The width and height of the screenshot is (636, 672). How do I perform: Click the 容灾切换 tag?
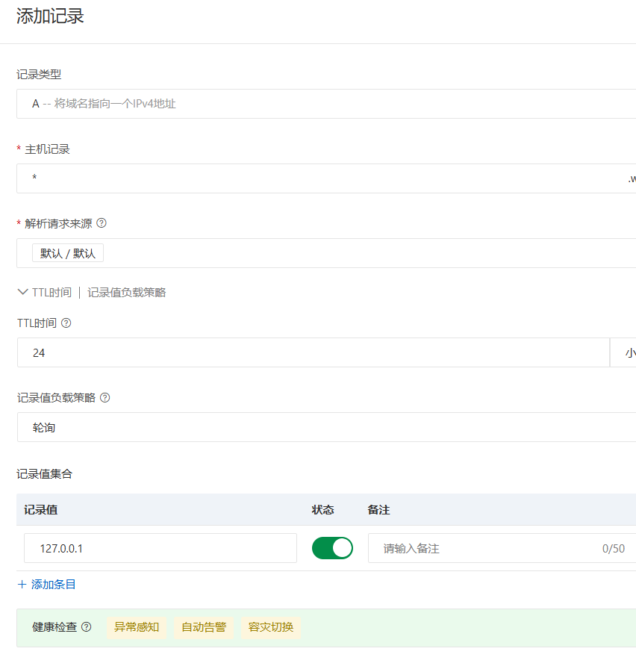[271, 627]
